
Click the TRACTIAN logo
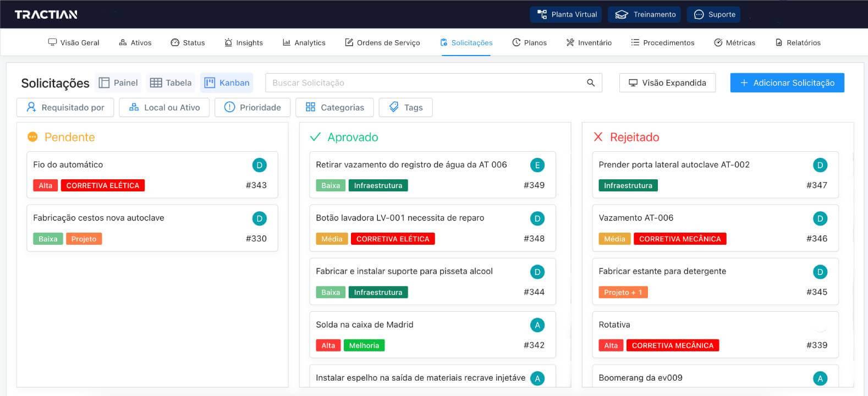[x=46, y=14]
